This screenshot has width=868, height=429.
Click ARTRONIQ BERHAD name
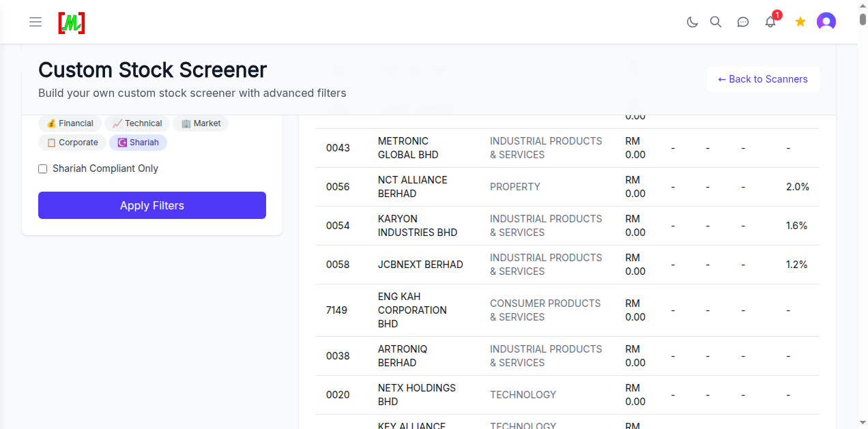(403, 356)
